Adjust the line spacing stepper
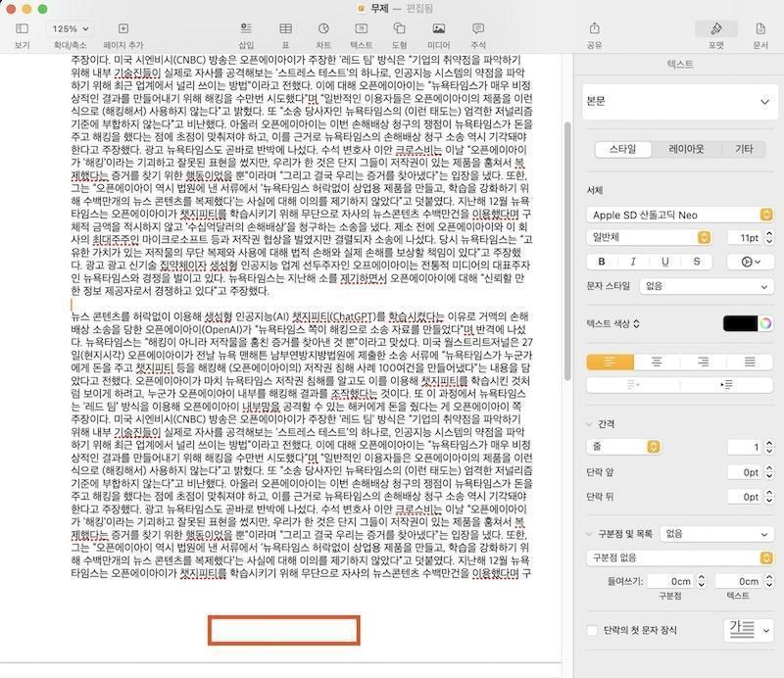 (769, 447)
